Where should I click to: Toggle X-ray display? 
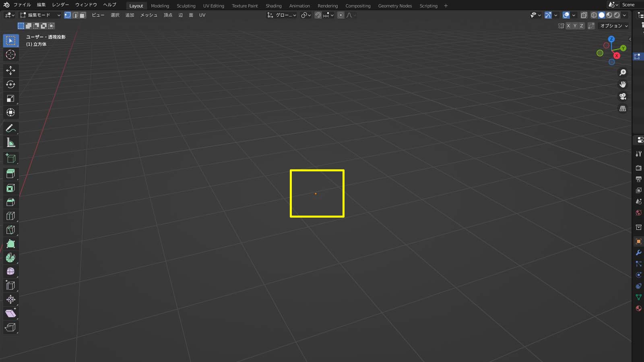pos(584,15)
